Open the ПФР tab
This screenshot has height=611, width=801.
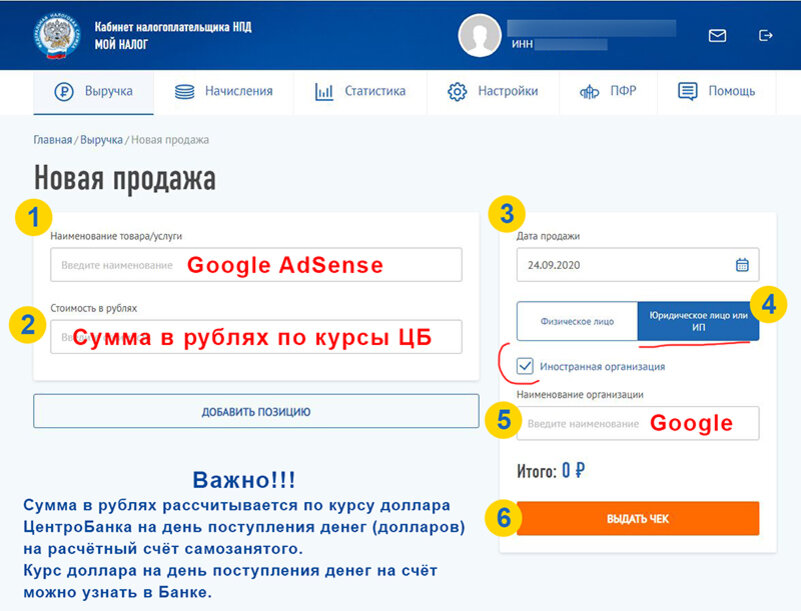pyautogui.click(x=608, y=92)
